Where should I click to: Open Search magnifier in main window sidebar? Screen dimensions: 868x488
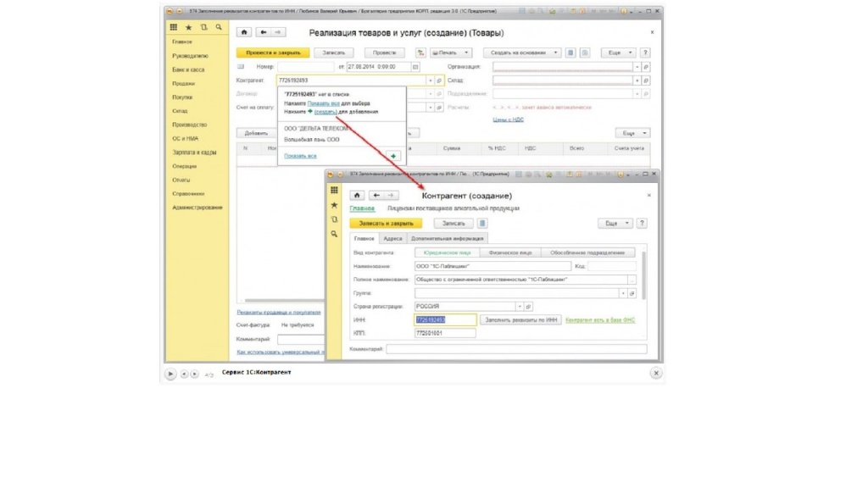pos(219,27)
